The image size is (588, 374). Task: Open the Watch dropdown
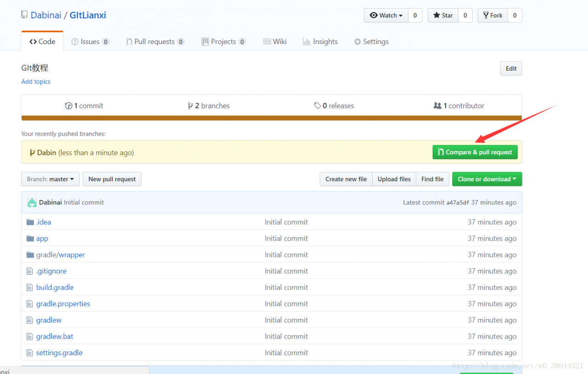coord(386,15)
